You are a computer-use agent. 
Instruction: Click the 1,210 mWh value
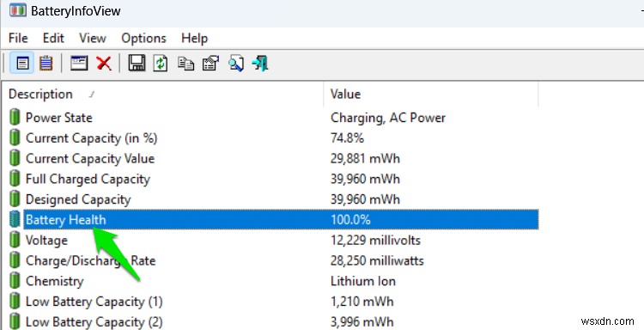(x=361, y=302)
